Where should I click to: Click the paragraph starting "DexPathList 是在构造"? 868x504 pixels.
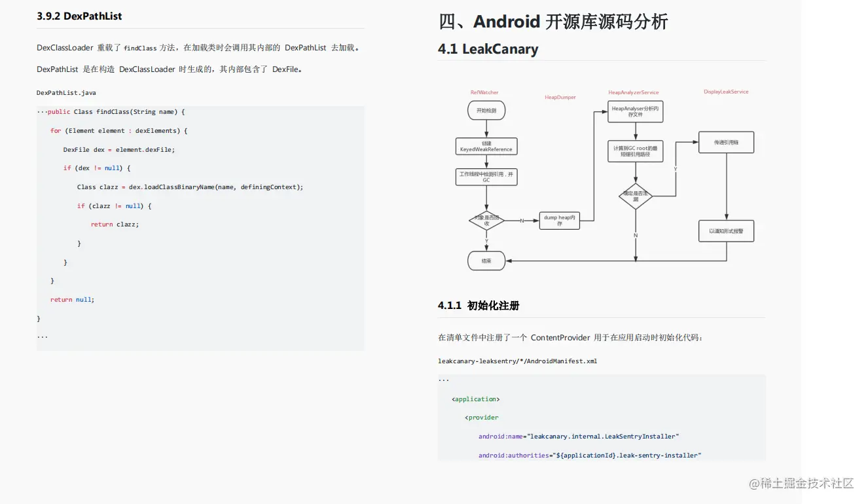(170, 69)
